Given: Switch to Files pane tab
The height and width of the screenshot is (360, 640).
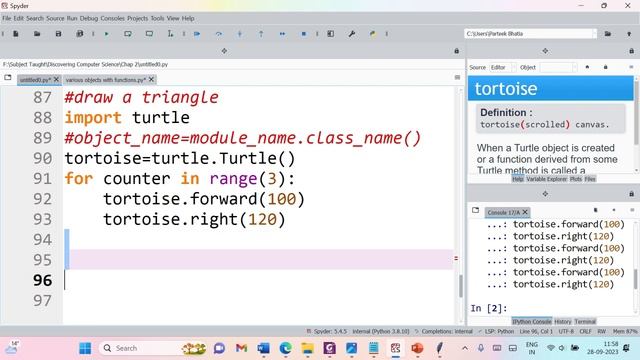Looking at the screenshot, I should pos(590,179).
